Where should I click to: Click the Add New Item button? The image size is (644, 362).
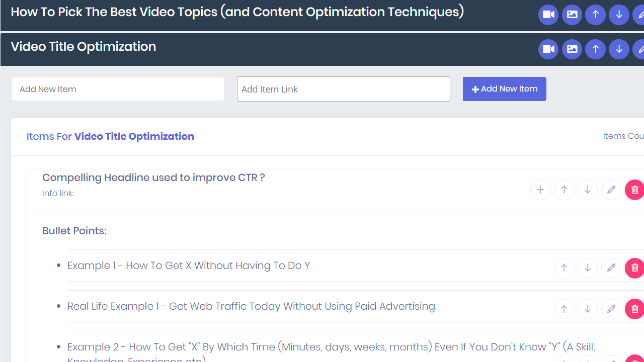coord(504,89)
